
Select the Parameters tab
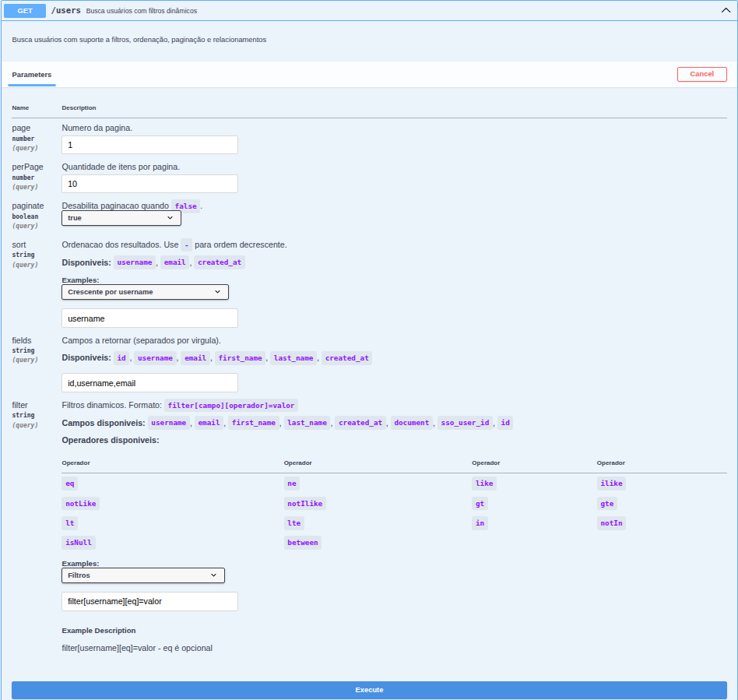point(32,75)
